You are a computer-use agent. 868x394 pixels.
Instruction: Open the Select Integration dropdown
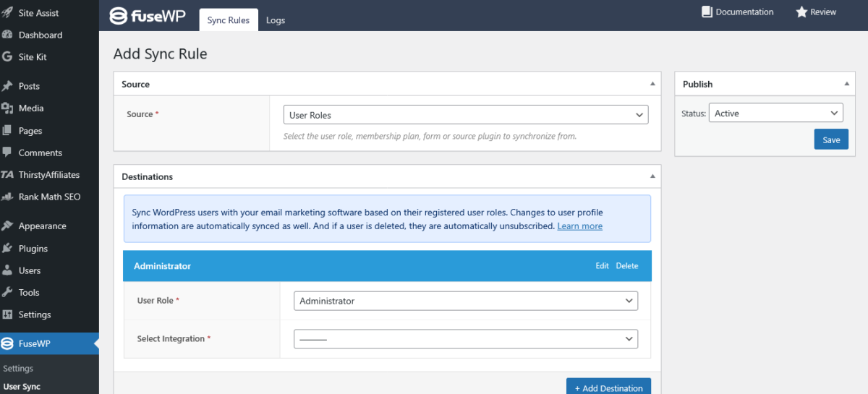pyautogui.click(x=466, y=338)
